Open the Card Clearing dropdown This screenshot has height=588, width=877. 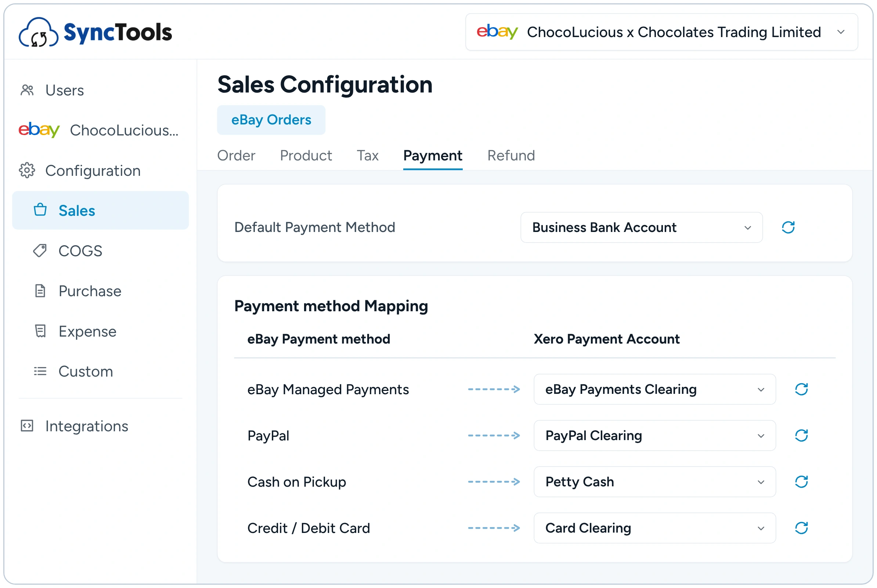click(655, 528)
